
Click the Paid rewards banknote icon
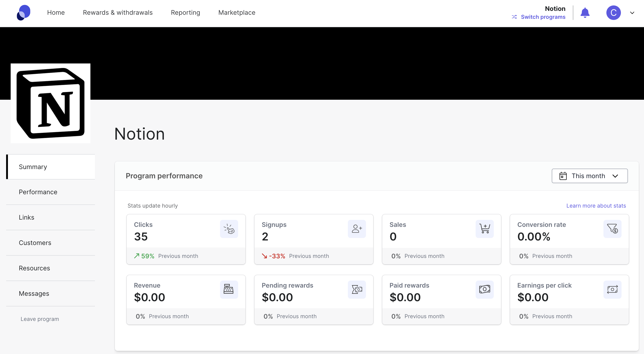click(x=484, y=289)
